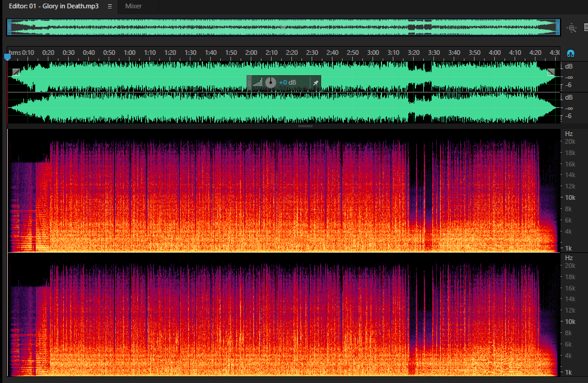Click the 1:30 mark on the timeline
The width and height of the screenshot is (588, 383).
pyautogui.click(x=190, y=52)
